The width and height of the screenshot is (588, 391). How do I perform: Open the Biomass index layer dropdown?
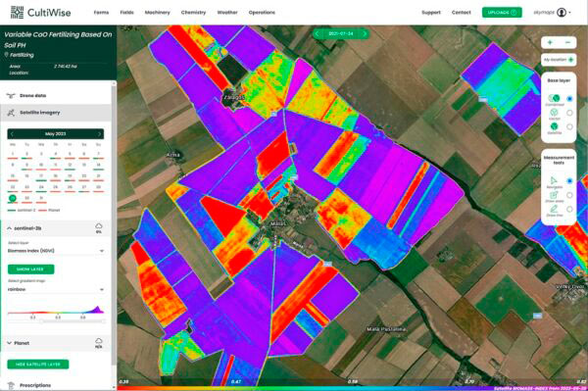pos(56,251)
